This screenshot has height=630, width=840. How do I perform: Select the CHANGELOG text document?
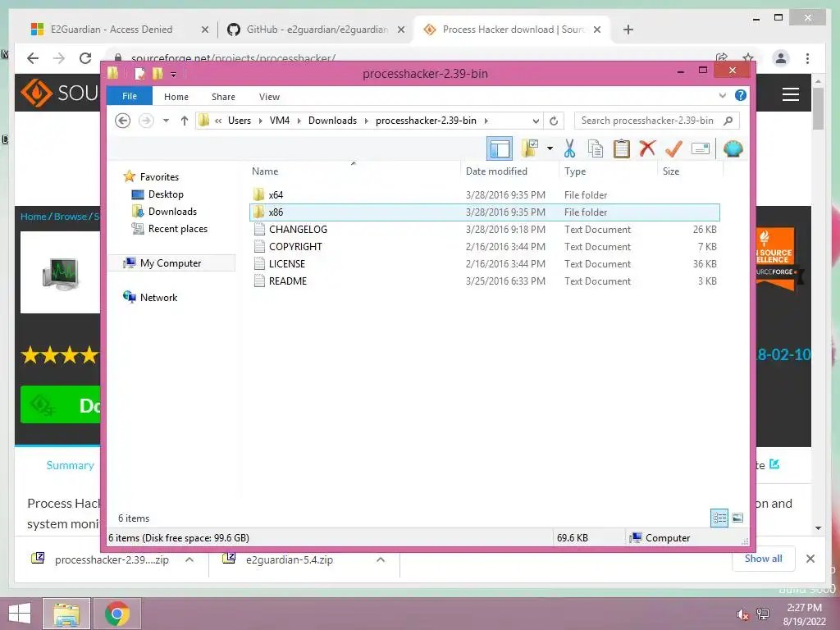tap(485, 230)
